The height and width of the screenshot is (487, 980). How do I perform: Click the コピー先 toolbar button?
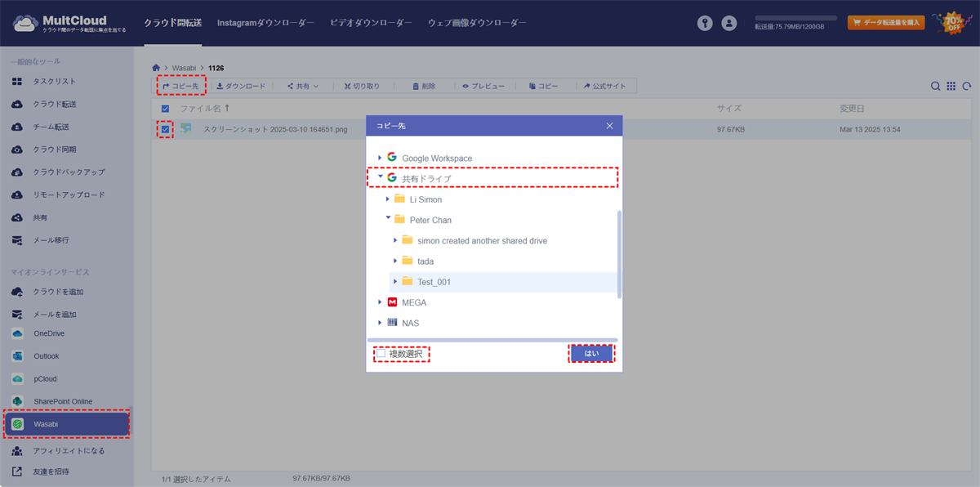(x=180, y=86)
